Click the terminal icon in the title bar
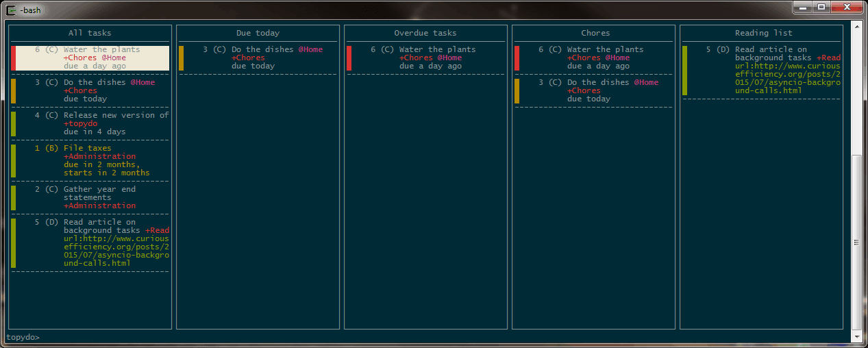The image size is (868, 348). point(11,10)
